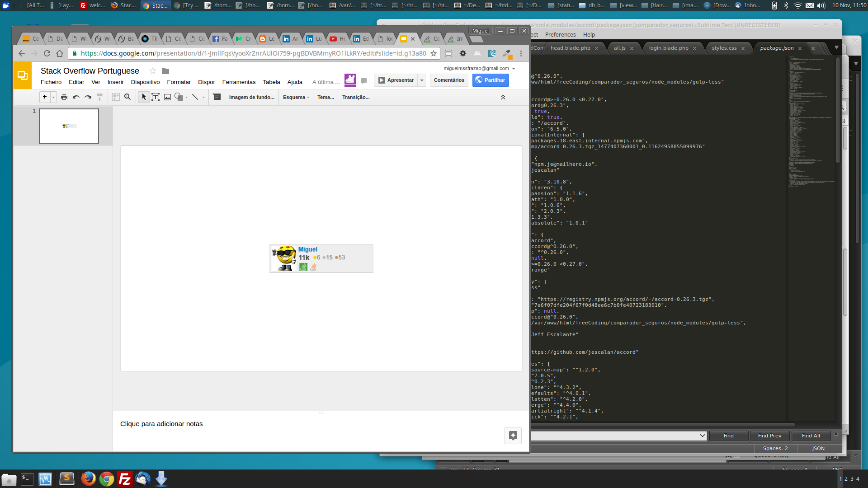Open the Sublime tab list dropdown arrow
This screenshot has width=868, height=488.
pyautogui.click(x=836, y=47)
